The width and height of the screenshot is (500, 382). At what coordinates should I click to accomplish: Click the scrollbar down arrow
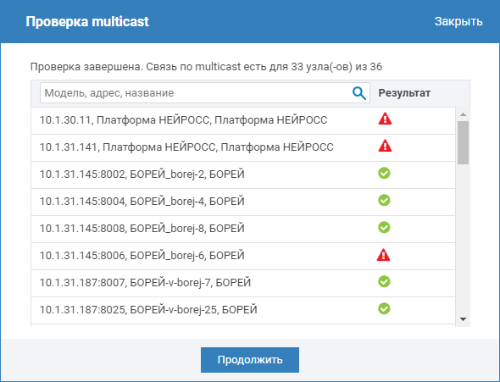point(463,319)
